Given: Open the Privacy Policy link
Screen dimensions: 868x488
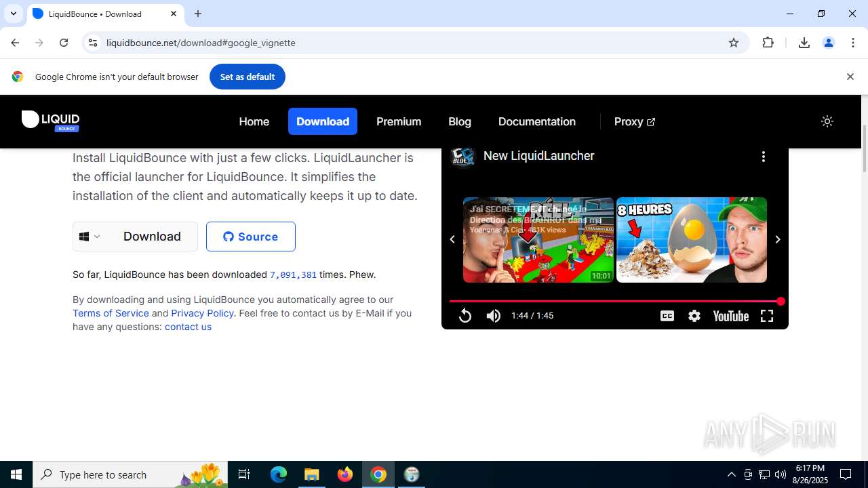Looking at the screenshot, I should point(202,313).
